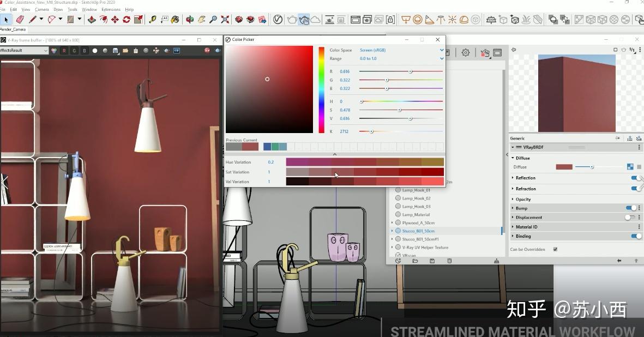644x337 pixels.
Task: Click the vertical hue spectrum bar
Action: point(322,89)
